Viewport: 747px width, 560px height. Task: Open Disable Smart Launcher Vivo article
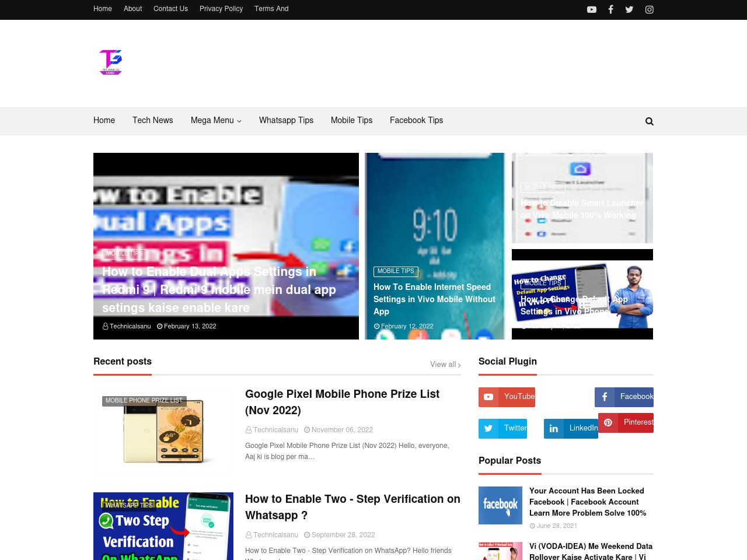(x=582, y=209)
